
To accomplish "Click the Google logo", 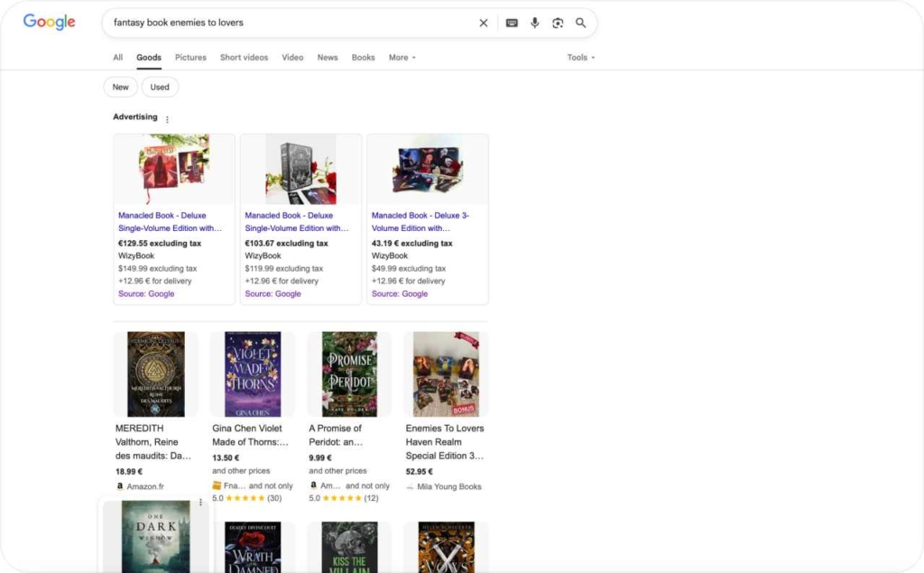I will [x=49, y=23].
